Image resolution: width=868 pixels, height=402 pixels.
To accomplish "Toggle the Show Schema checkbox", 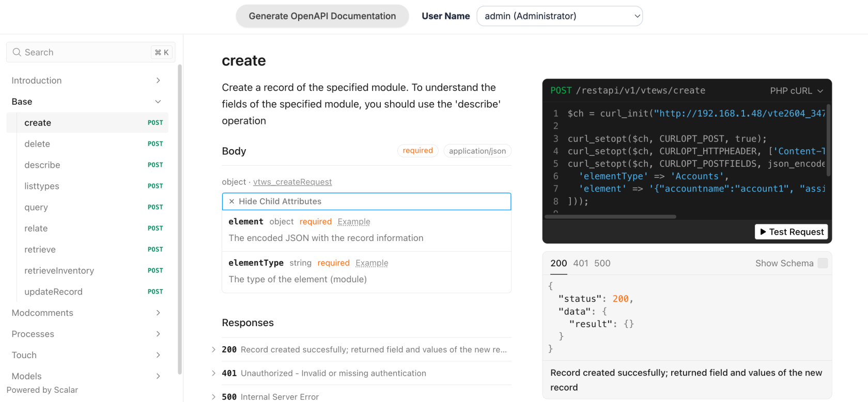I will [823, 263].
